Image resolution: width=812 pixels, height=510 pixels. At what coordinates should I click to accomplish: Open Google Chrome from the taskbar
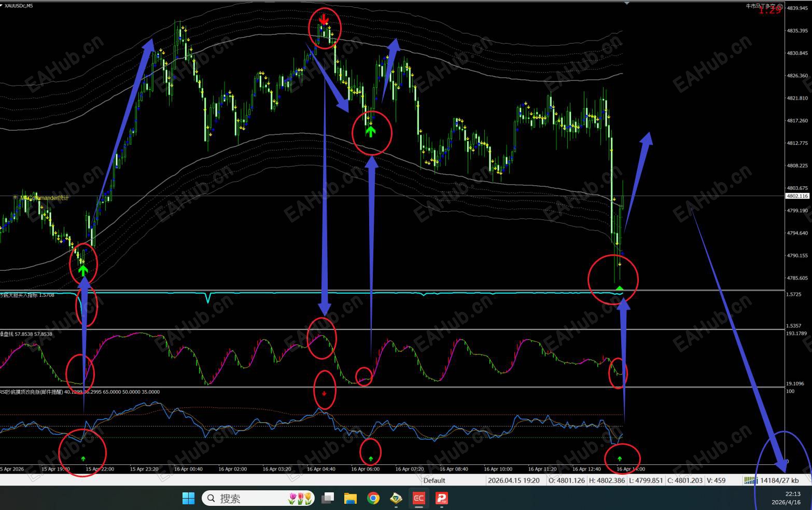[x=373, y=499]
